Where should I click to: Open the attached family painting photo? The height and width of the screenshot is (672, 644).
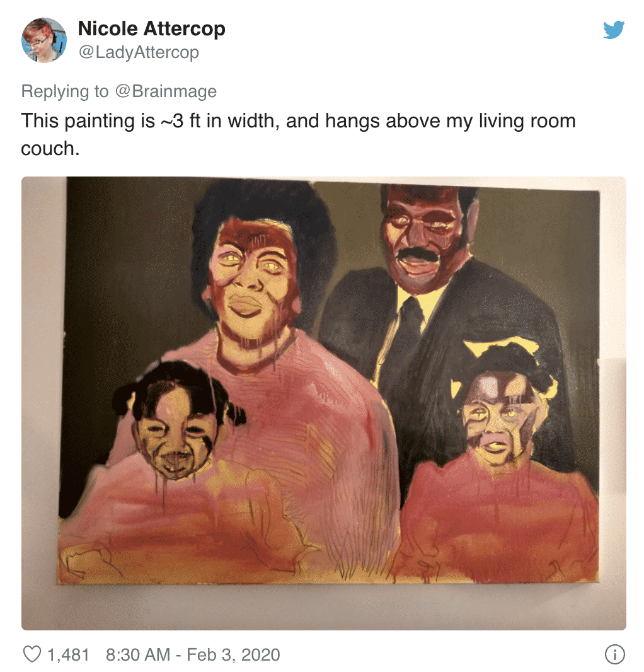click(x=323, y=403)
